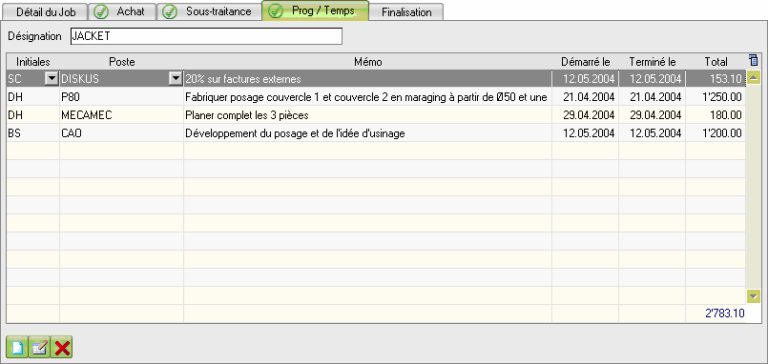Click the checkmark icon on Sous-traitance tab
Viewport: 768px width, 364px height.
click(169, 12)
